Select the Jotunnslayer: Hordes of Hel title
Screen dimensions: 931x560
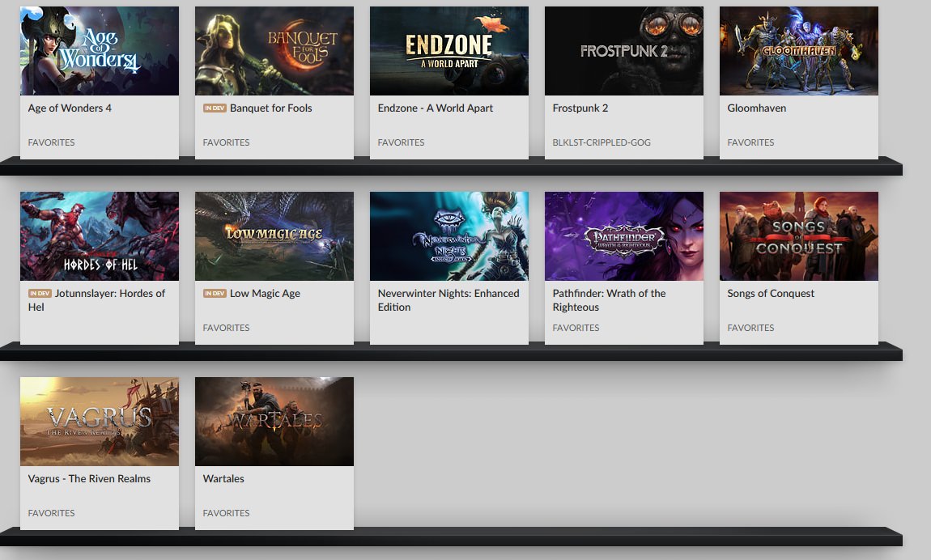pos(96,300)
